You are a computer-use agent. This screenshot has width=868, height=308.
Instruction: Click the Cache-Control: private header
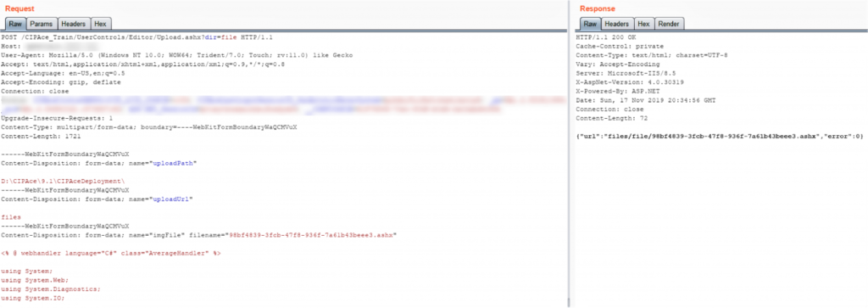[620, 47]
